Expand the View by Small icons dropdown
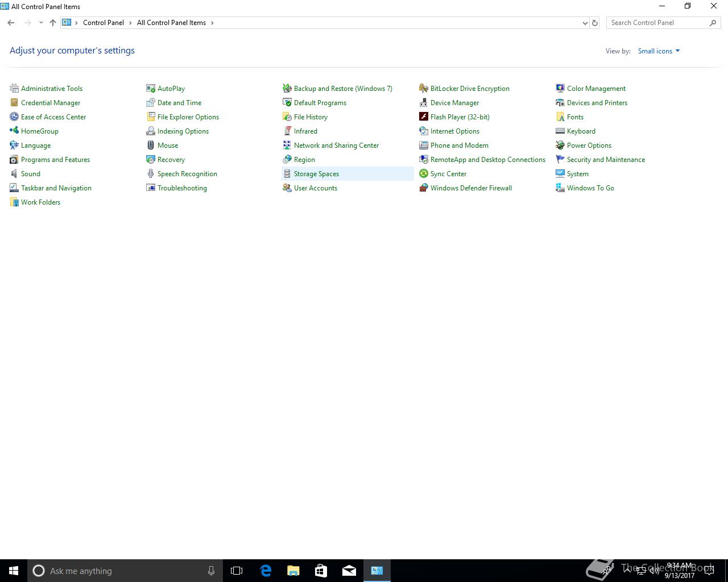Viewport: 728px width, 582px height. 659,51
